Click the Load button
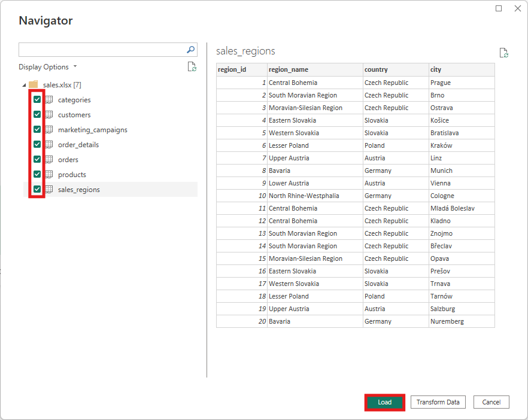 tap(384, 402)
